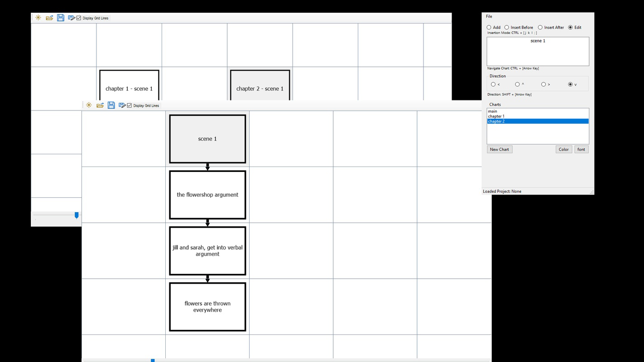
Task: Select 'chapter 2 - scene 1' node in the back window
Action: [260, 85]
